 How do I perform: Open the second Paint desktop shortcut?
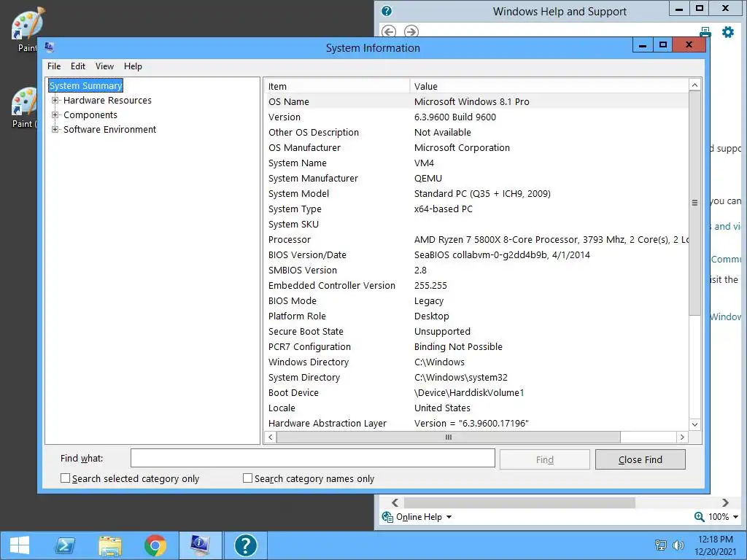click(24, 108)
